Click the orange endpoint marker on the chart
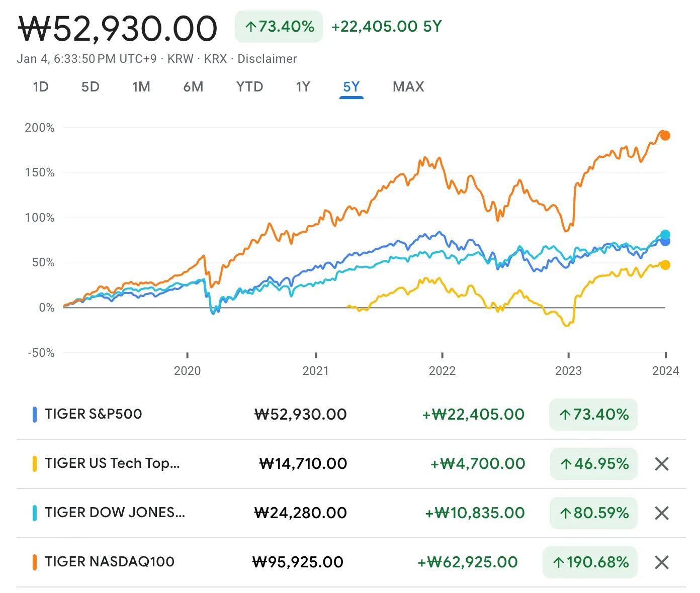The width and height of the screenshot is (700, 593). pyautogui.click(x=665, y=135)
